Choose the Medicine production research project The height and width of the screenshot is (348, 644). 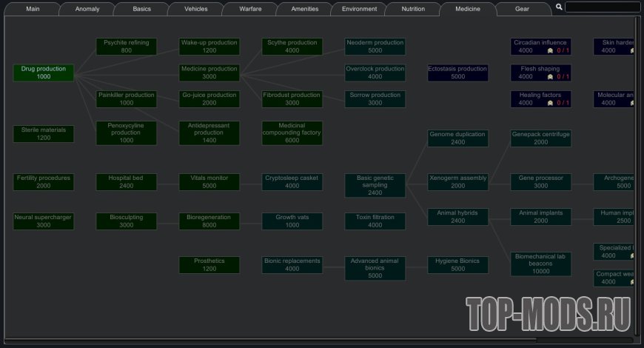tap(209, 73)
